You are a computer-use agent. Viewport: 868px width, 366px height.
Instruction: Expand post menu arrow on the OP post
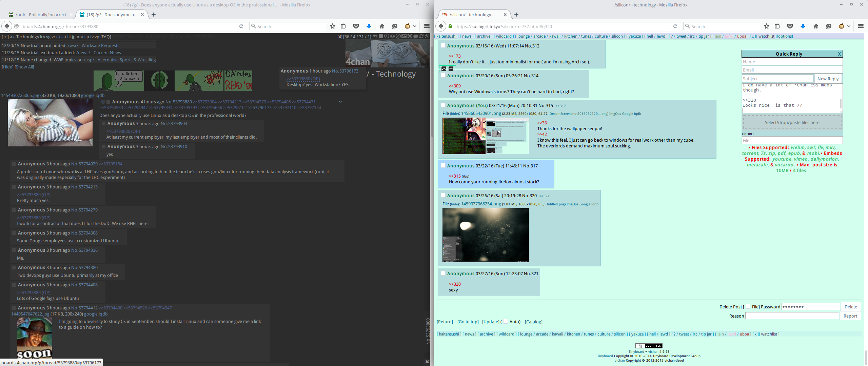pos(340,102)
